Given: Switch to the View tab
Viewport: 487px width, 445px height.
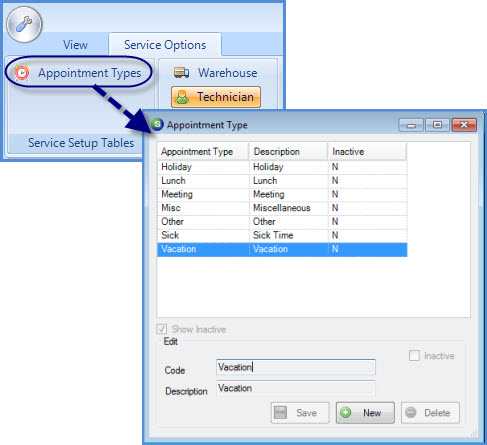Looking at the screenshot, I should click(75, 45).
